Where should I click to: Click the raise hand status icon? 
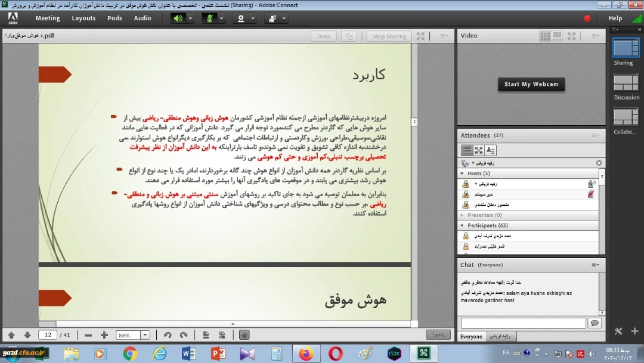tap(272, 18)
